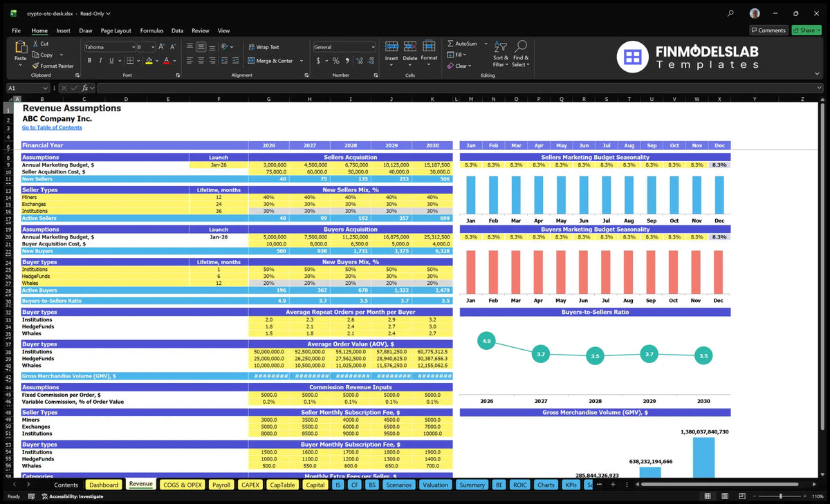
Task: Click the Merge & Center button
Action: pyautogui.click(x=270, y=61)
